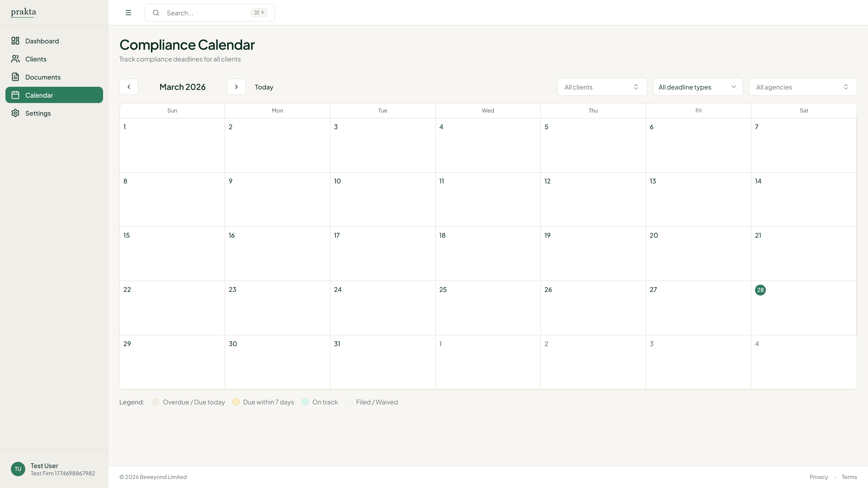Image resolution: width=868 pixels, height=488 pixels.
Task: Open the Settings section
Action: tap(37, 113)
